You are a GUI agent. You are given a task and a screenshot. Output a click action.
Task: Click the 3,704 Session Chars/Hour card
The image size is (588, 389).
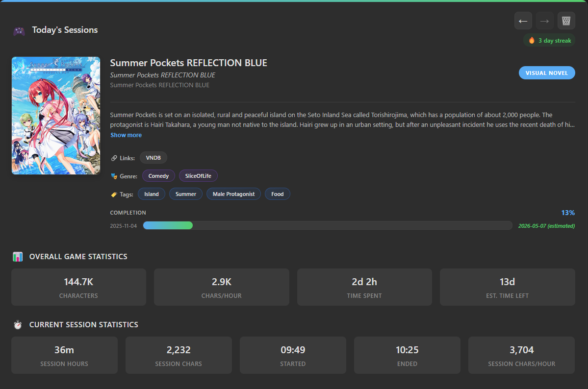click(522, 355)
